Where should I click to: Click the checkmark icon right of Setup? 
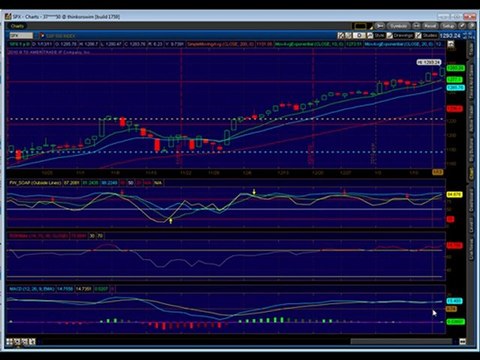click(x=462, y=26)
